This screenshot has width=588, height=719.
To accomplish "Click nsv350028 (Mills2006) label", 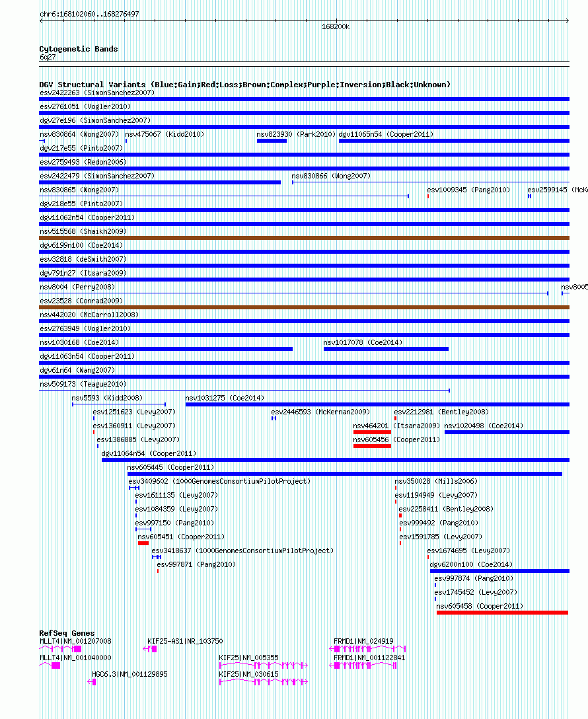I will point(436,481).
